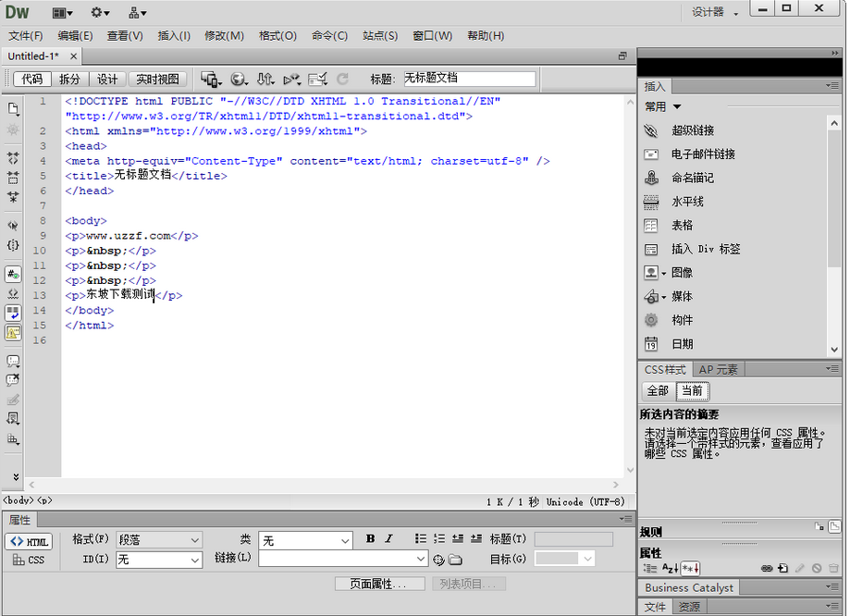Toggle the line numbers icon
The height and width of the screenshot is (616, 850).
(x=13, y=275)
